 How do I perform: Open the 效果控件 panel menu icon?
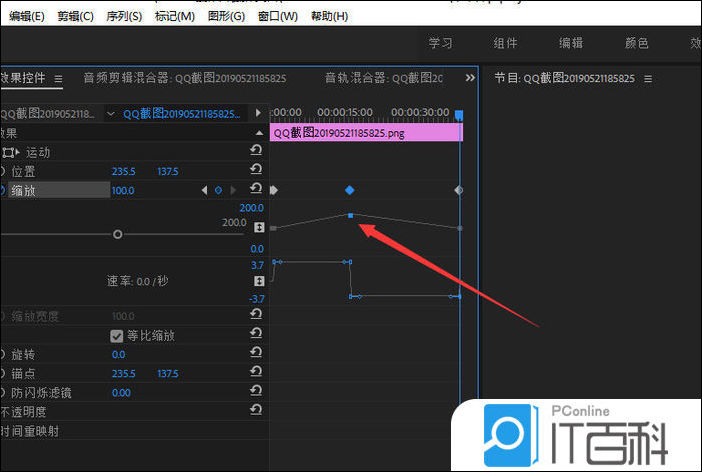[58, 79]
